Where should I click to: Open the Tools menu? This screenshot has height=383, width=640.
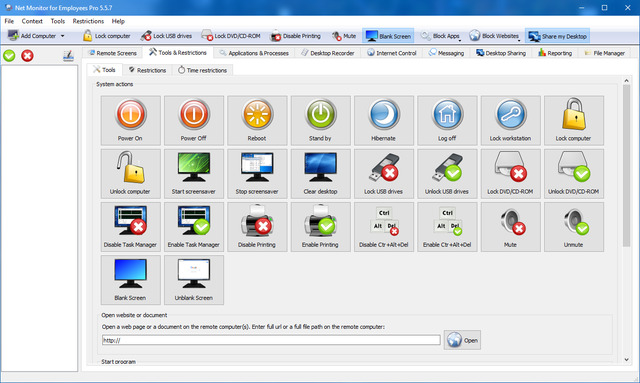(x=58, y=21)
